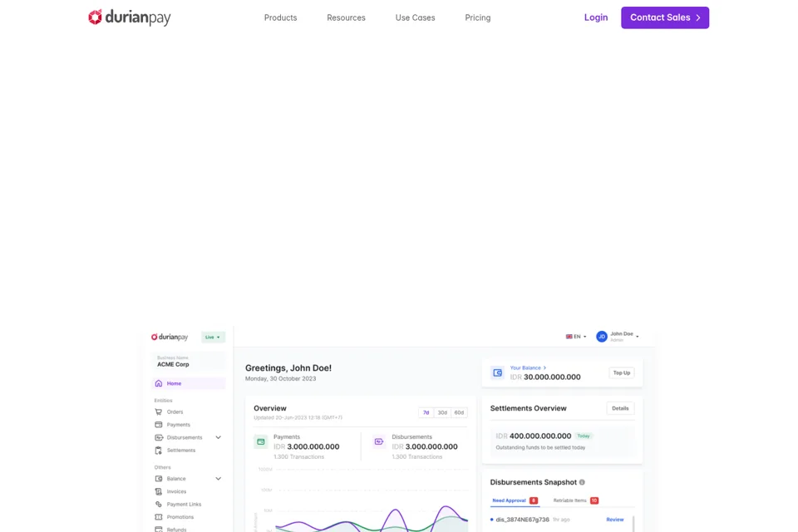Image resolution: width=798 pixels, height=532 pixels.
Task: Open the Resources menu
Action: [x=346, y=17]
